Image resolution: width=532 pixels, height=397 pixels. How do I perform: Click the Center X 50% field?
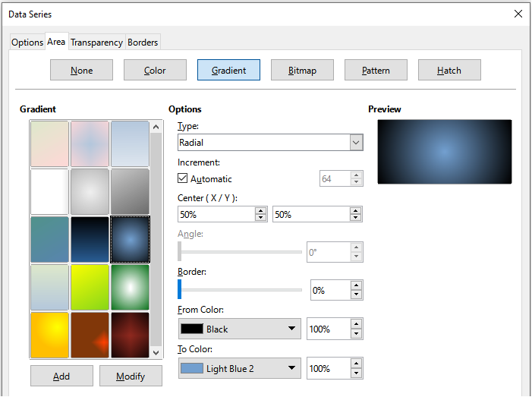(x=216, y=215)
